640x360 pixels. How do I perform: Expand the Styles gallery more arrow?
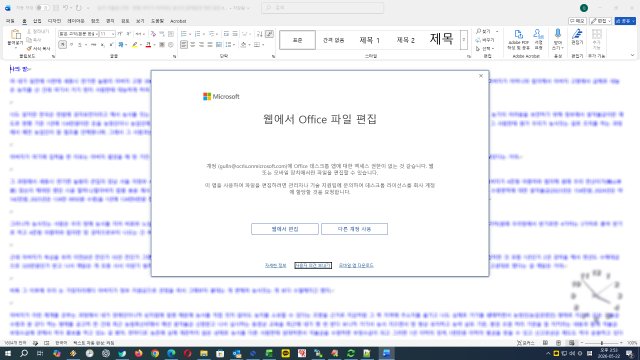point(464,40)
